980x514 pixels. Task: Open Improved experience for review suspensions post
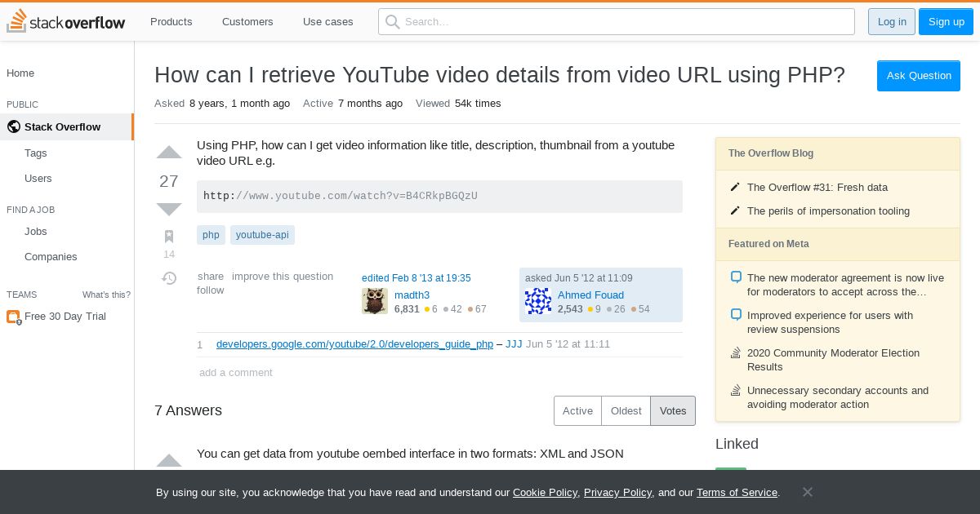click(831, 322)
